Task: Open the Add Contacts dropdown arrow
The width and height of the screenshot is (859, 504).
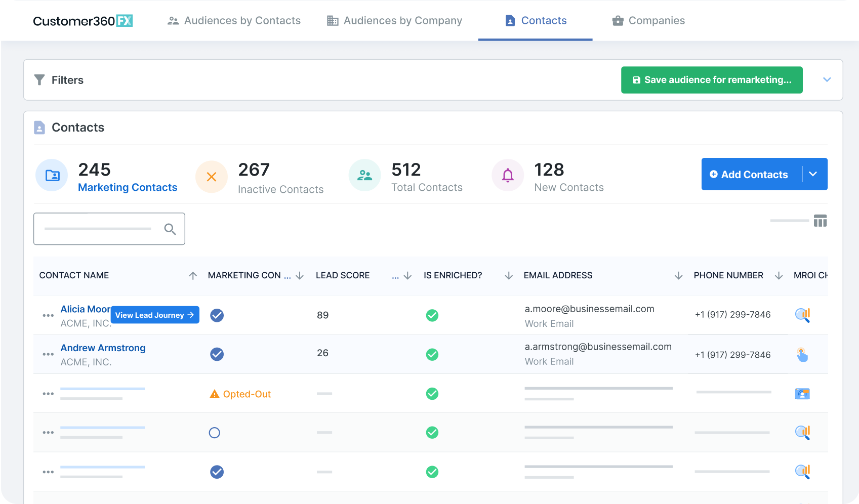Action: (x=813, y=174)
